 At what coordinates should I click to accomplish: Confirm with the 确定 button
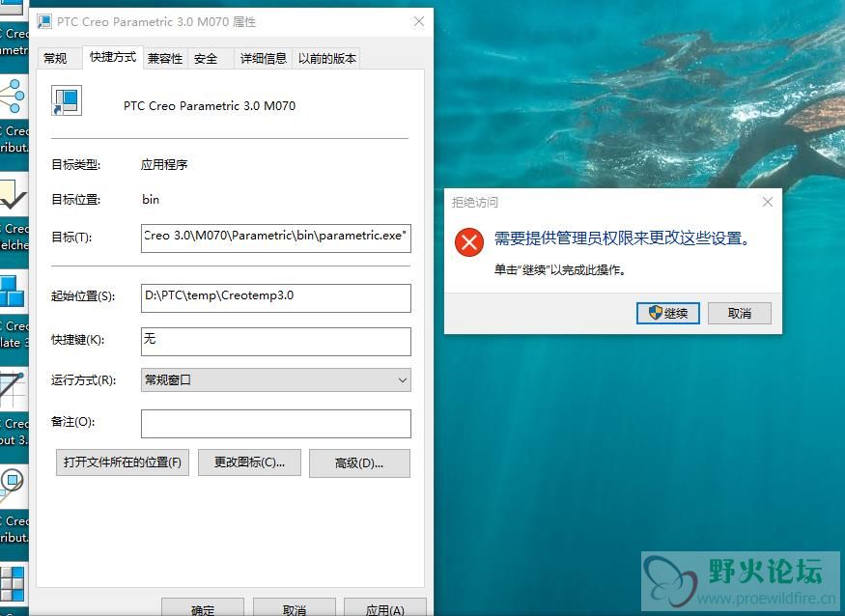pyautogui.click(x=203, y=608)
